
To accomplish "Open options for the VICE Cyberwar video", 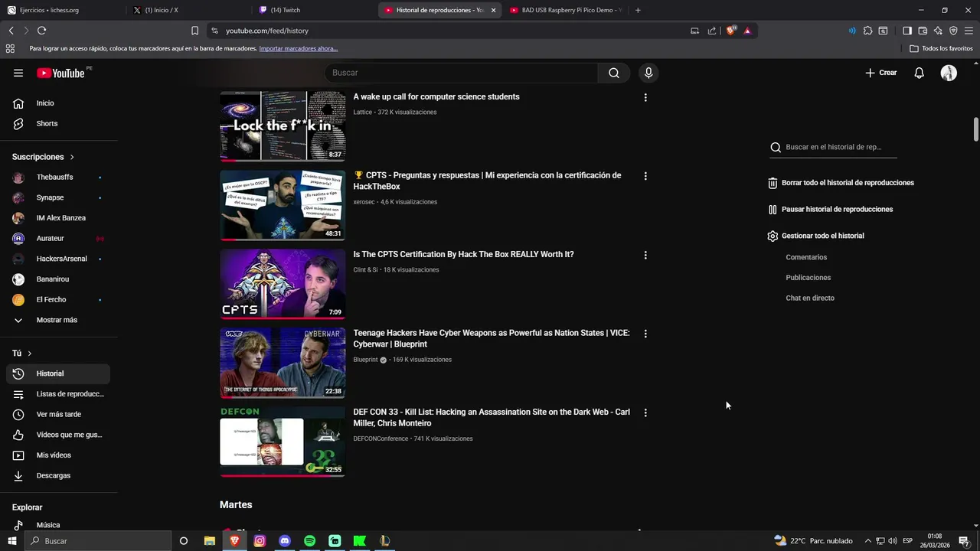I will [x=645, y=334].
